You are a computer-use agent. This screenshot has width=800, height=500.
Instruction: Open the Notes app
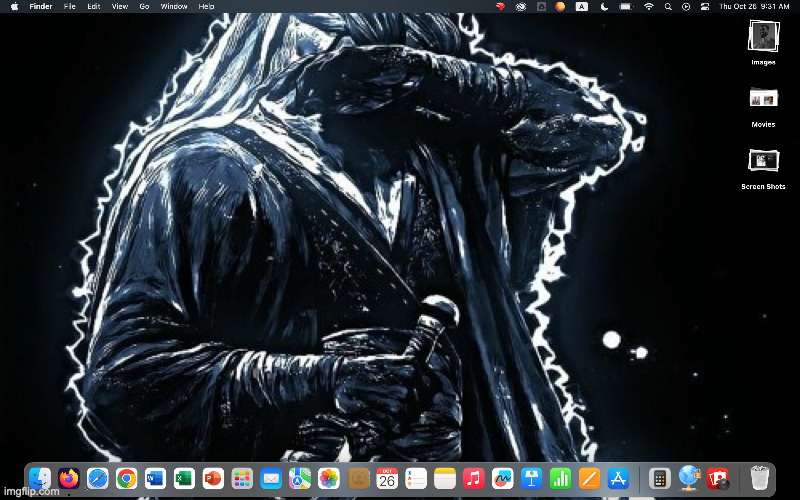[445, 479]
